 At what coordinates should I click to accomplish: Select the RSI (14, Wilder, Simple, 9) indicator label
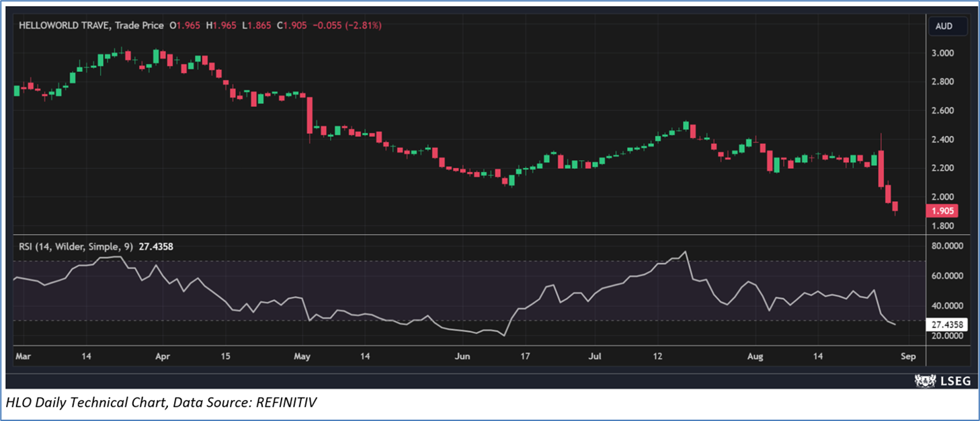76,247
